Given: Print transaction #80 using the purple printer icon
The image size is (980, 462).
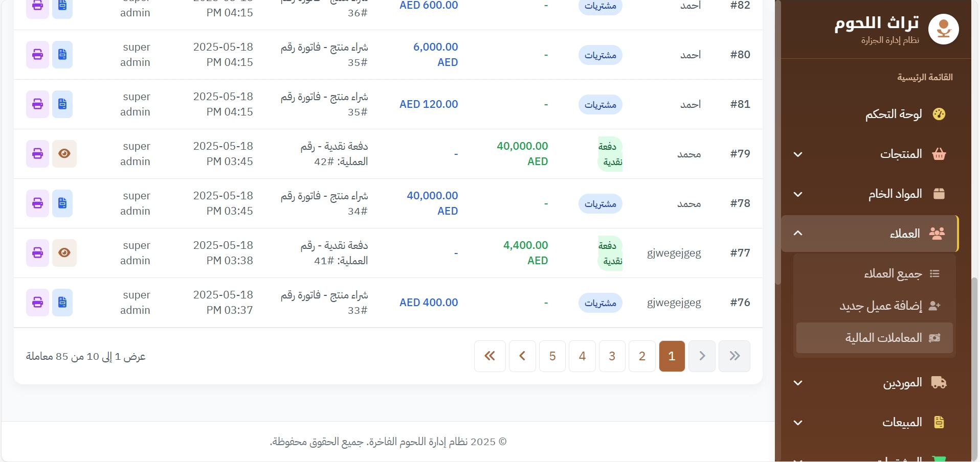Looking at the screenshot, I should point(37,55).
